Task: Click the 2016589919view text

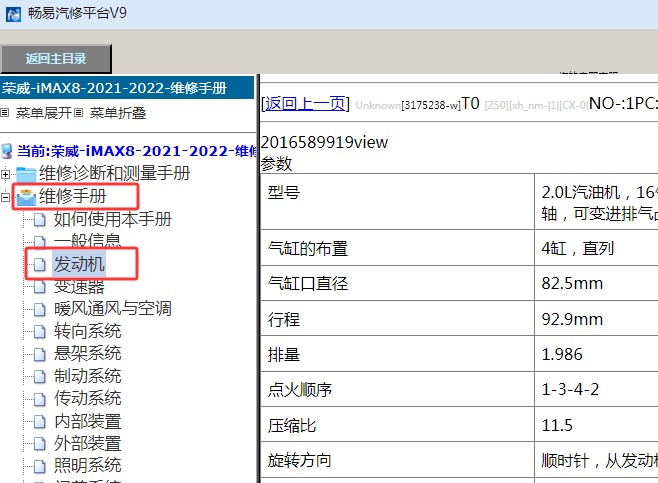Action: (x=324, y=142)
